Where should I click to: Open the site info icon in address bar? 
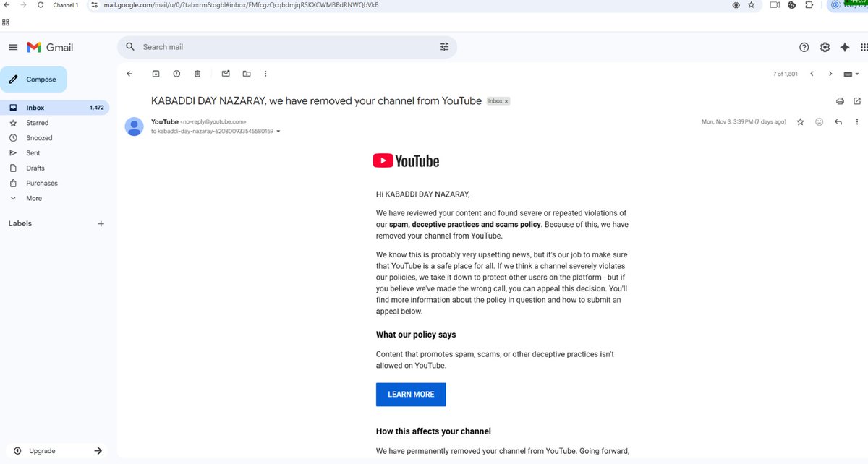94,5
